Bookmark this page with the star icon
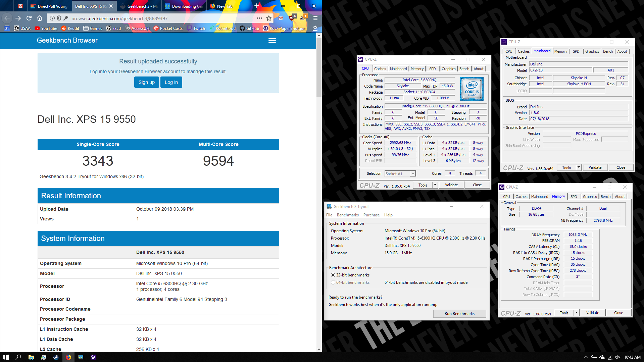Screen dimensions: 644x362 pos(269,18)
